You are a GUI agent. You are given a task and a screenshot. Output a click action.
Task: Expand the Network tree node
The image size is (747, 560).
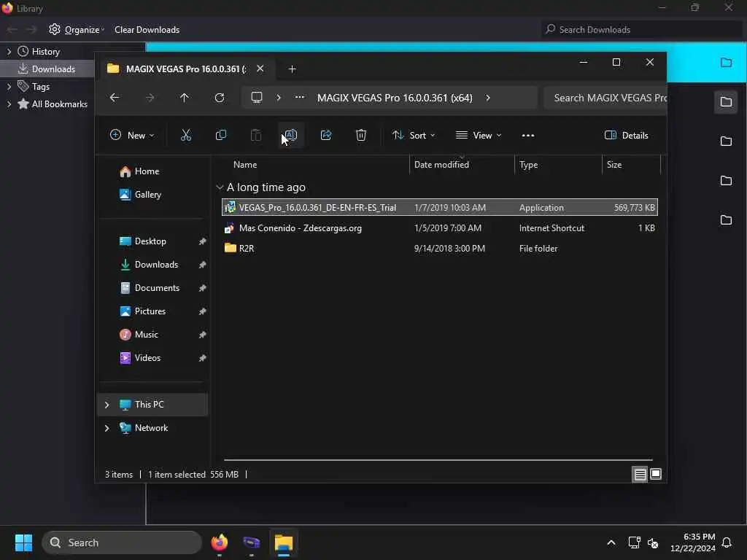click(x=107, y=428)
